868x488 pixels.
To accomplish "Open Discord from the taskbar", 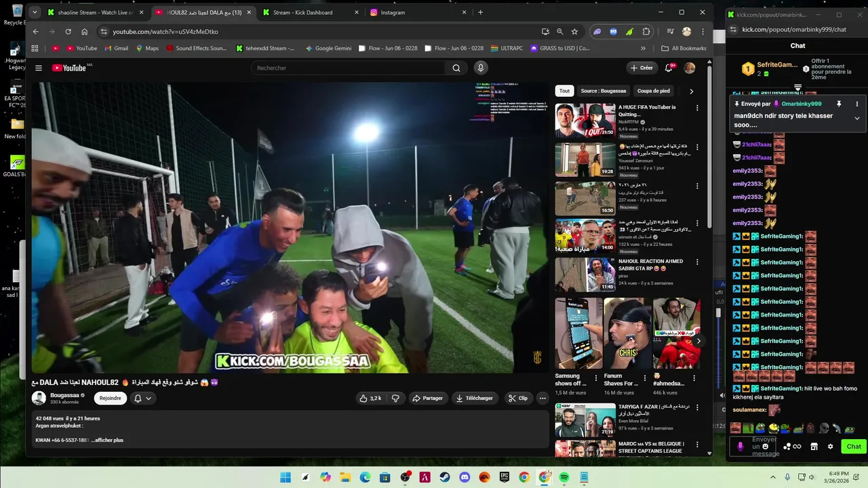I will [465, 477].
